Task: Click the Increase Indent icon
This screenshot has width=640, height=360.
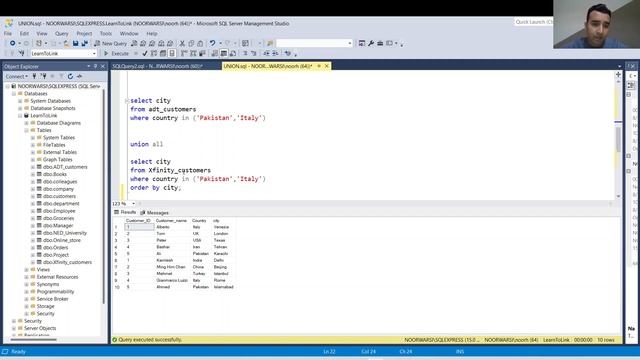Action: tap(275, 53)
